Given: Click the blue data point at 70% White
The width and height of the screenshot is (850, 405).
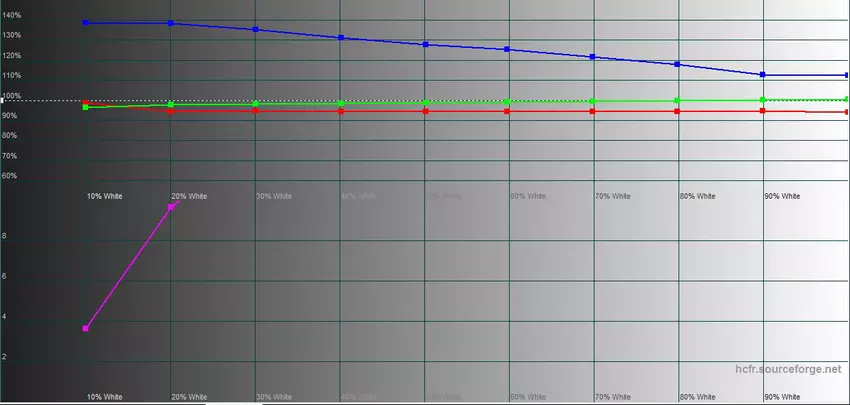Looking at the screenshot, I should (593, 56).
